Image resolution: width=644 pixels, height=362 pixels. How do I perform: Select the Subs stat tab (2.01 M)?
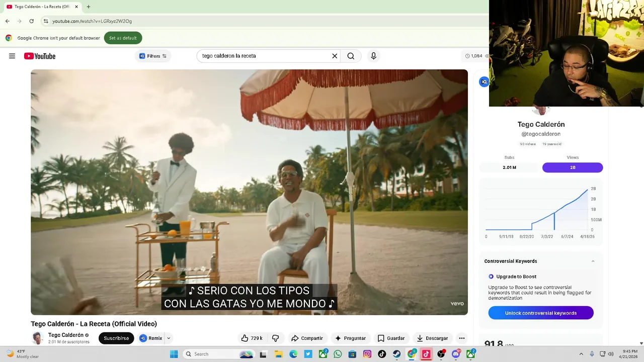coord(510,167)
